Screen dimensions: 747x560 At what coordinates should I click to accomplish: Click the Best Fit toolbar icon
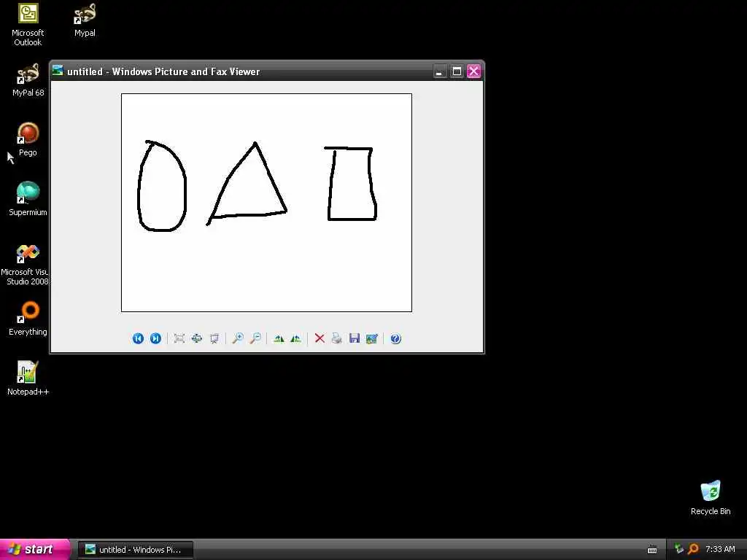pyautogui.click(x=179, y=338)
